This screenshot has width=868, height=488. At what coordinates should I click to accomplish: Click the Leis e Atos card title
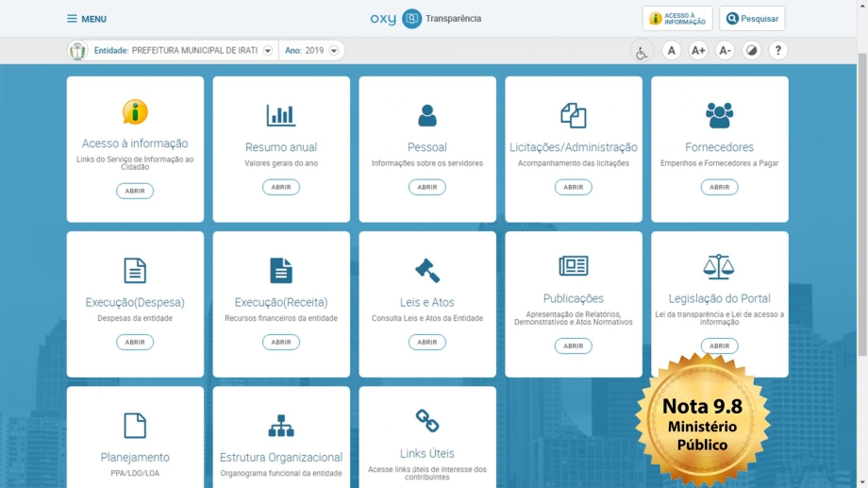[x=426, y=302]
